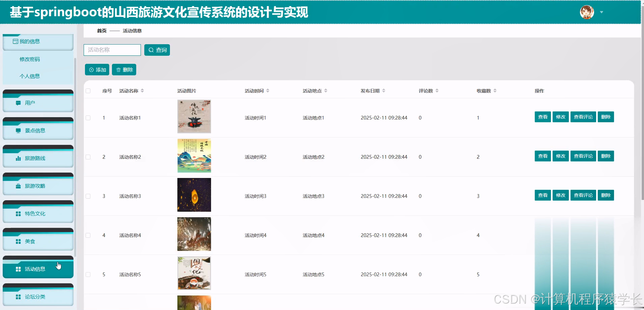
Task: Open the avatar dropdown at top right
Action: [602, 12]
